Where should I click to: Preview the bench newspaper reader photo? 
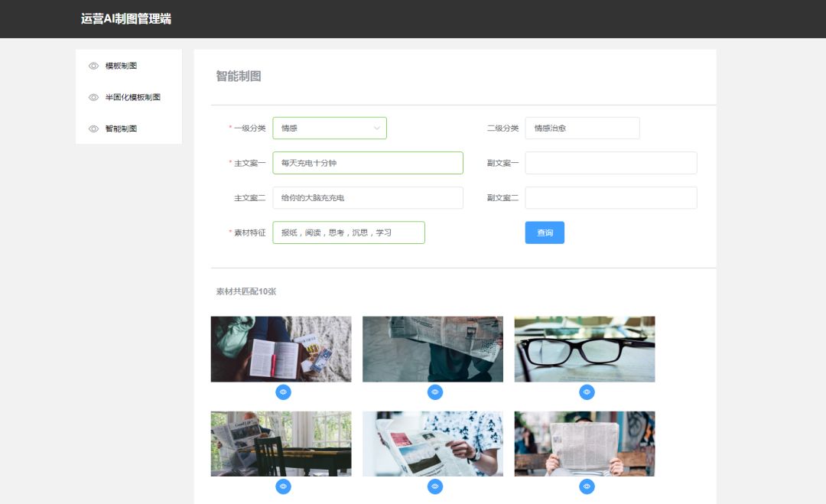587,486
